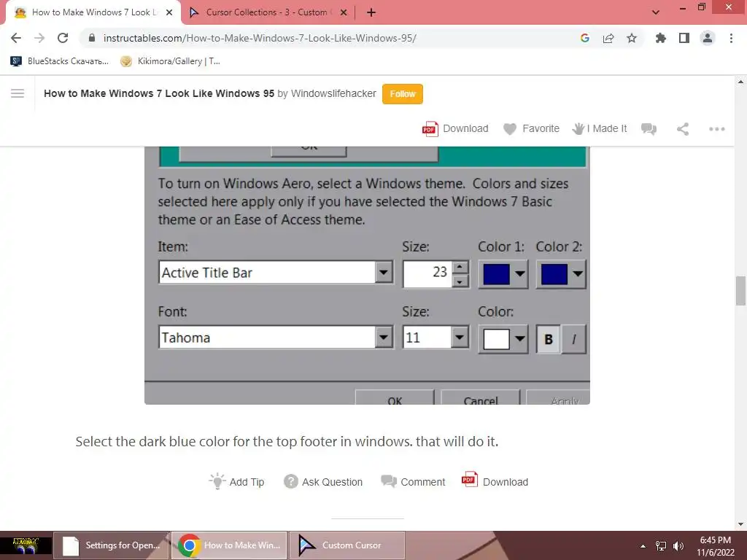Open the more options ellipsis icon

[x=716, y=129]
